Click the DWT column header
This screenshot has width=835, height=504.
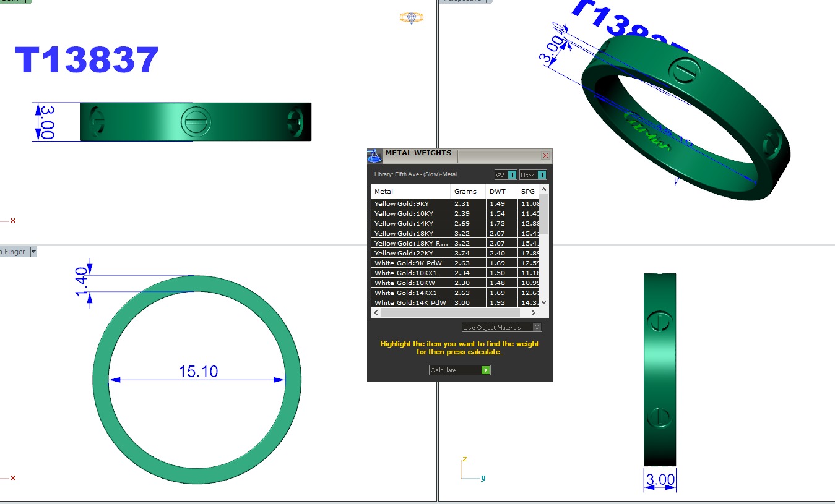[501, 192]
